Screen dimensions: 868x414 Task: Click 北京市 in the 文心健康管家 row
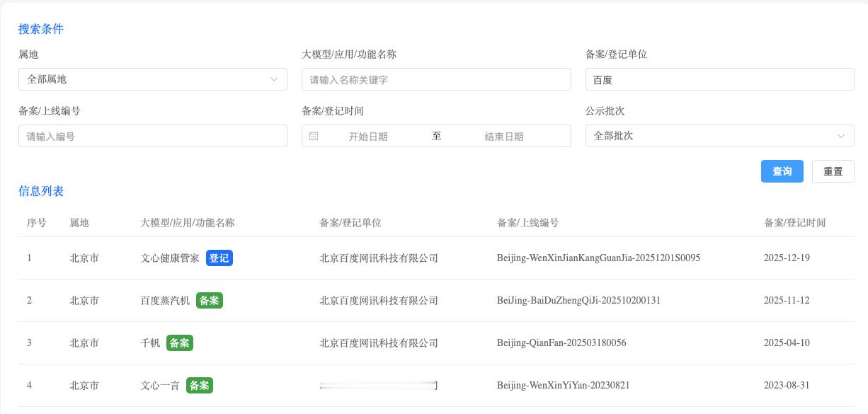pyautogui.click(x=84, y=258)
